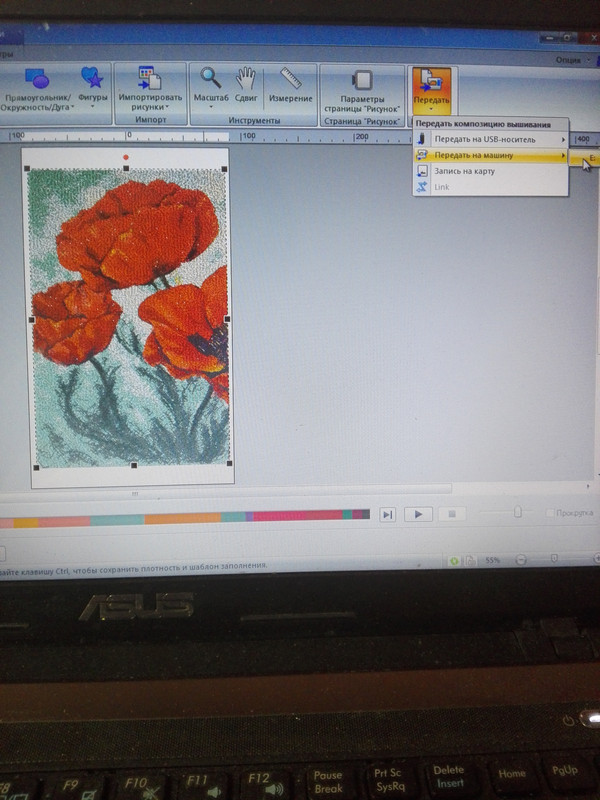Click the zoom slider in status bar
The image size is (600, 800).
click(x=554, y=560)
